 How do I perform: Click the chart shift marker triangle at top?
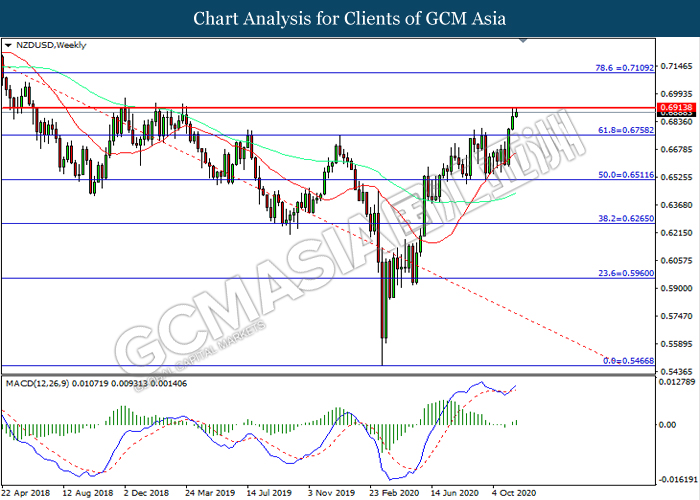(x=523, y=41)
